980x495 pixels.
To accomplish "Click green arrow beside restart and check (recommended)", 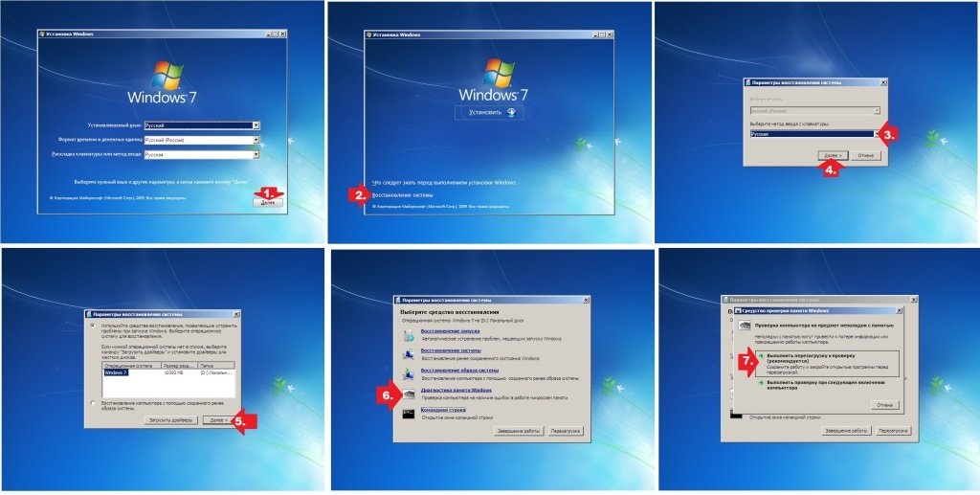I will point(759,354).
